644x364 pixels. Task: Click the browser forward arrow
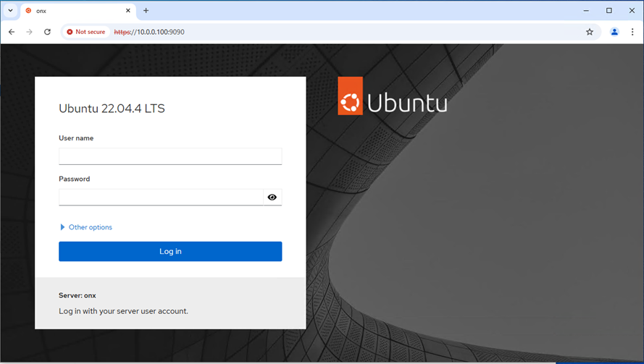tap(29, 32)
